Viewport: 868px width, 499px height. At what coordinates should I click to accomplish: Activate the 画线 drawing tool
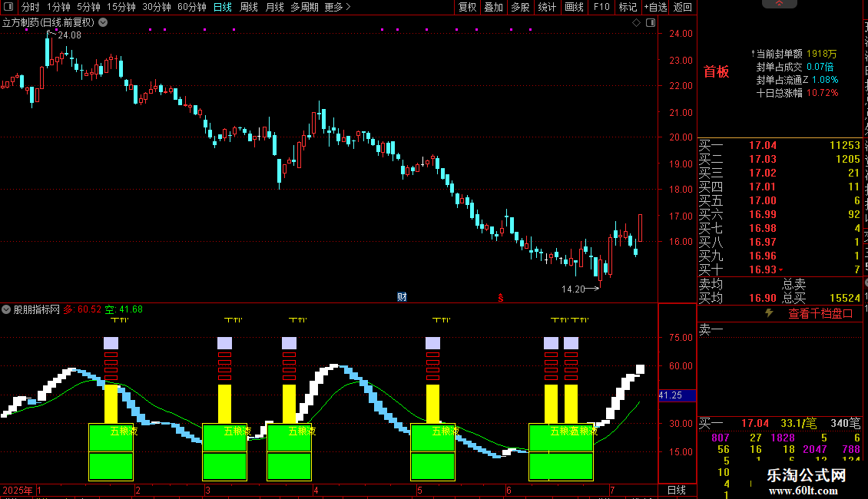tap(574, 7)
